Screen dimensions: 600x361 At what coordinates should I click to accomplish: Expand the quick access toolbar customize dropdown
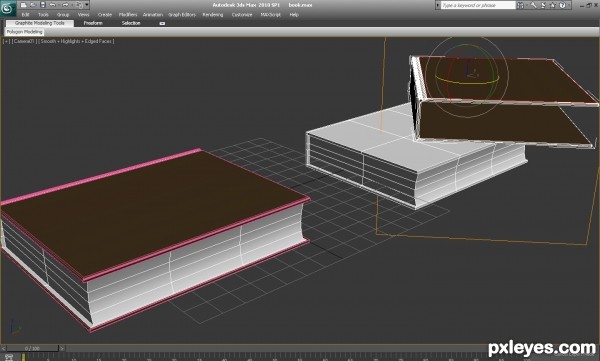87,5
